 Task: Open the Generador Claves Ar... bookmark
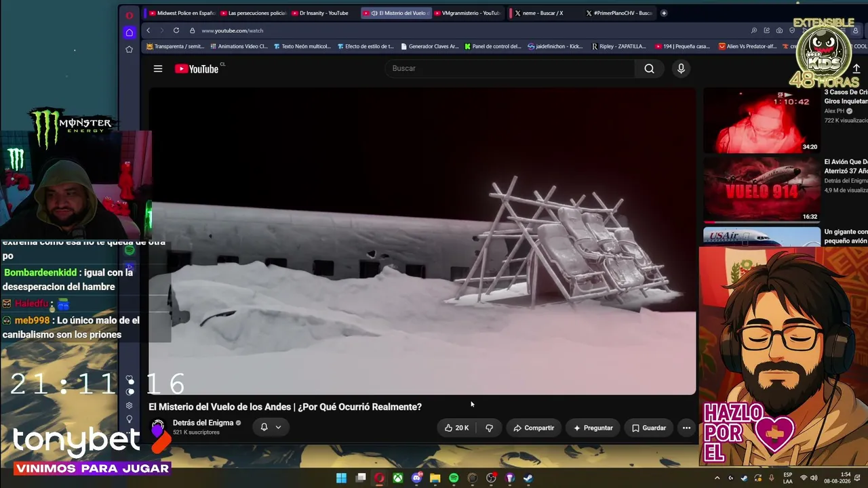pos(430,47)
